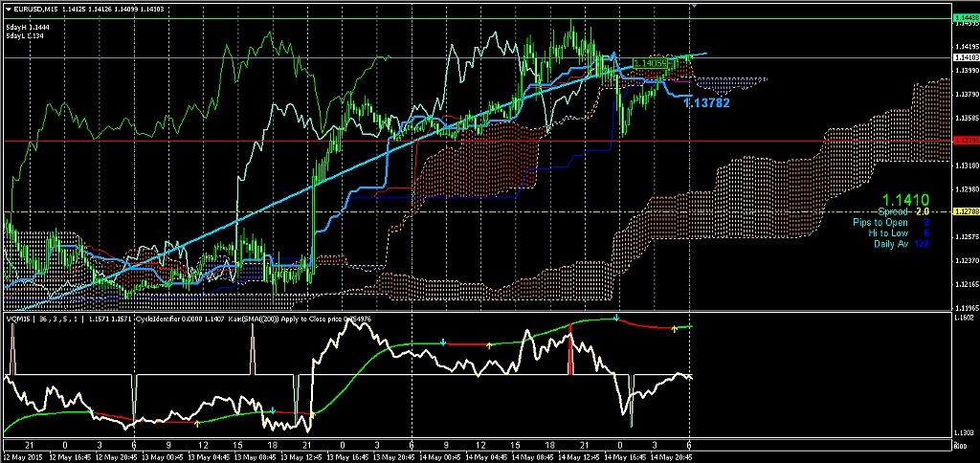Click the 13 May 08:45 time label
Viewport: 980px width, 463px height.
tap(256, 456)
